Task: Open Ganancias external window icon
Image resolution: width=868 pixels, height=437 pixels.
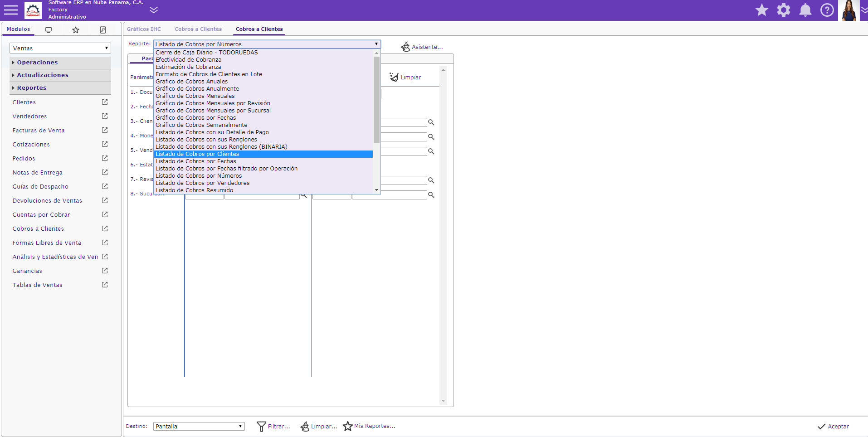Action: coord(105,271)
